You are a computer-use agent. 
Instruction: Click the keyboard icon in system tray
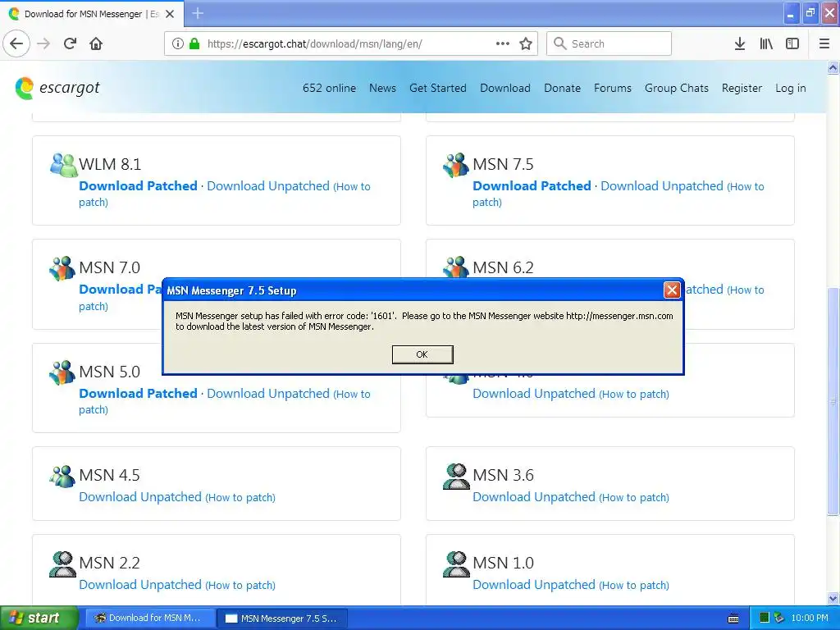pos(733,619)
